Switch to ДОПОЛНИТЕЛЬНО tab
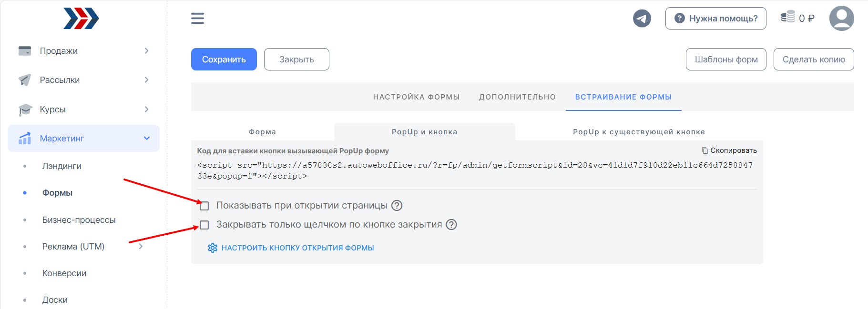Image resolution: width=868 pixels, height=309 pixels. (x=517, y=97)
